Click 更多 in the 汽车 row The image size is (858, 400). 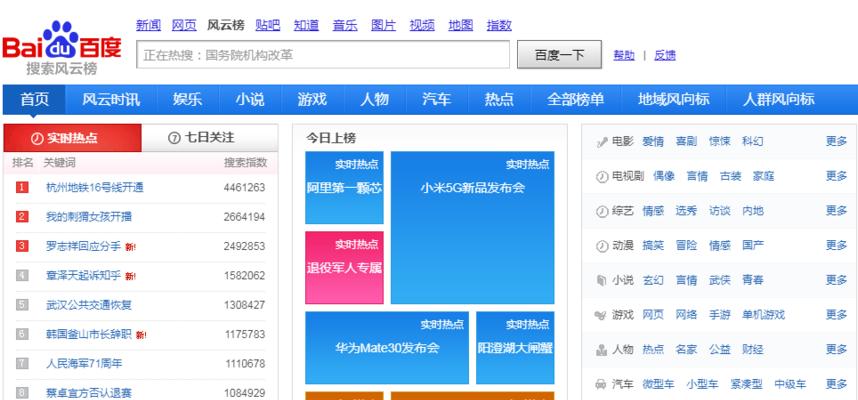pyautogui.click(x=836, y=384)
